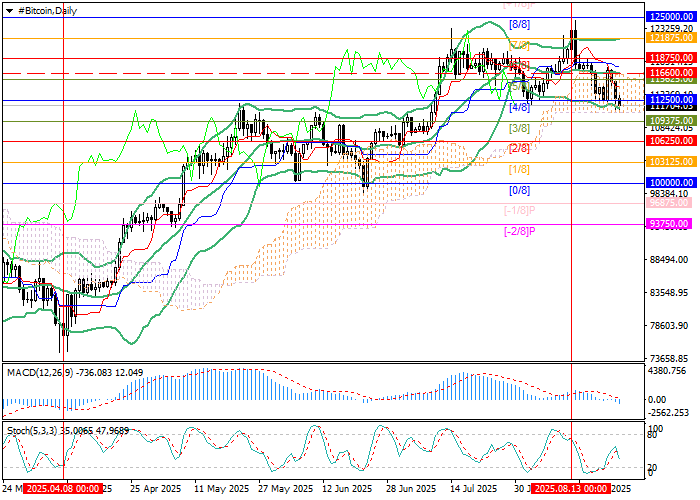Click the 116600.00 price level tag
Viewport: 700px width, 500px height.
pos(671,73)
